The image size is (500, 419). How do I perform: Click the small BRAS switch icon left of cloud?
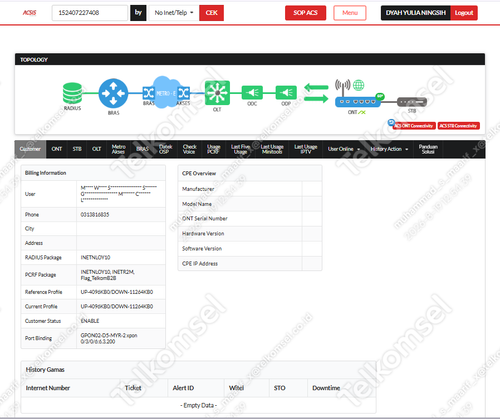148,93
